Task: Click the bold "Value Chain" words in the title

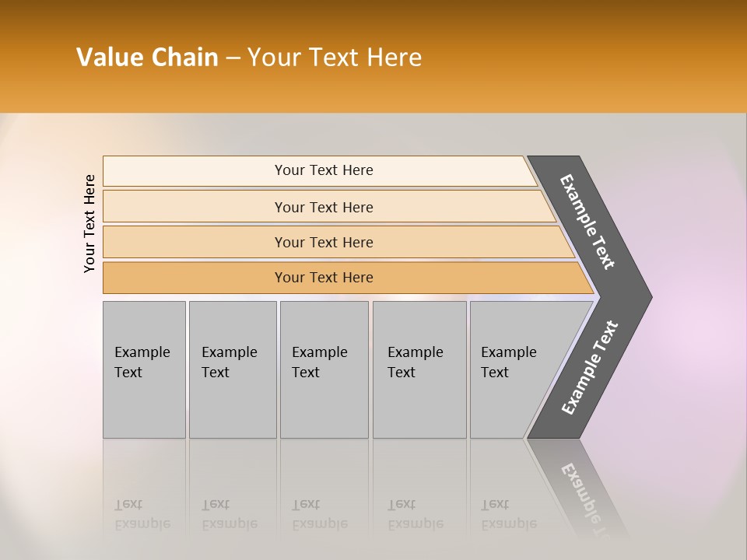Action: [x=147, y=58]
